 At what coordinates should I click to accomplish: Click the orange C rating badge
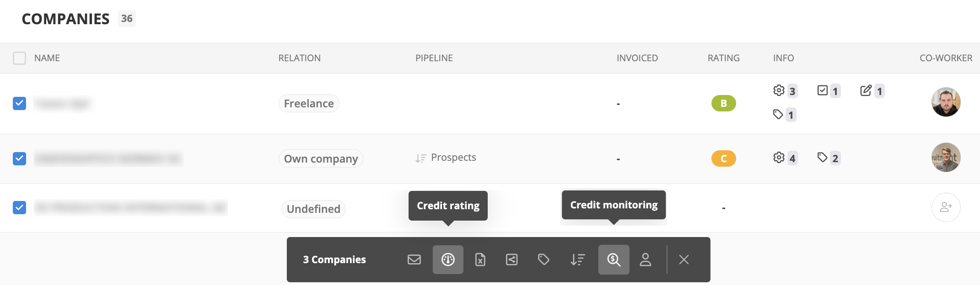[x=723, y=158]
